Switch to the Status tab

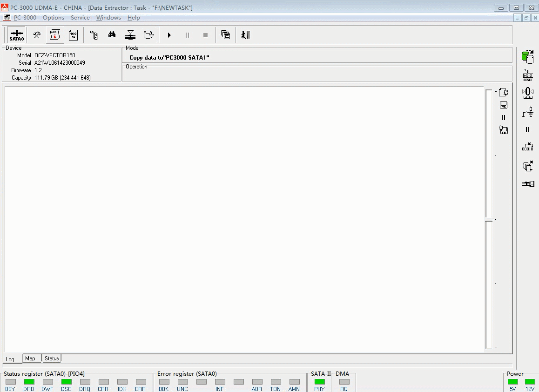coord(52,358)
